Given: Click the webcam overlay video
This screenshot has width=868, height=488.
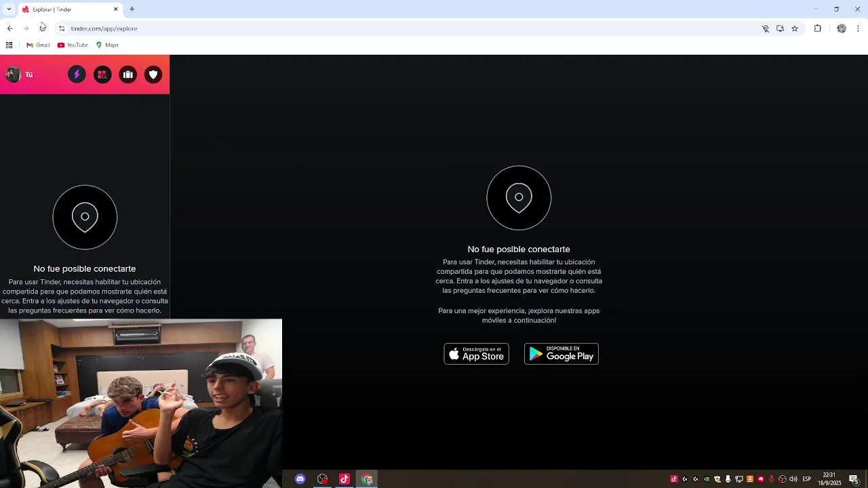Looking at the screenshot, I should coord(140,403).
